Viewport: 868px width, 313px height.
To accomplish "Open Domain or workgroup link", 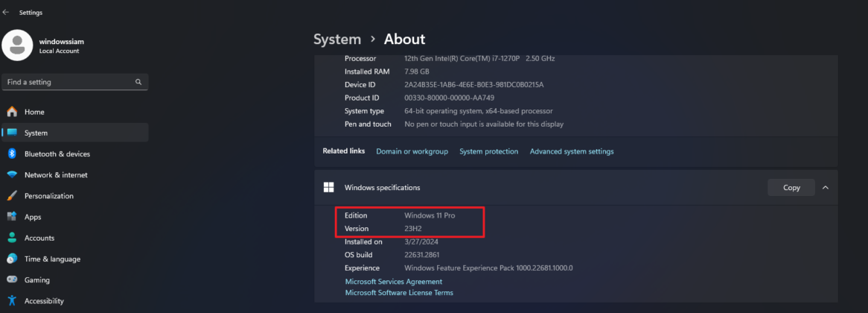I will pos(412,151).
